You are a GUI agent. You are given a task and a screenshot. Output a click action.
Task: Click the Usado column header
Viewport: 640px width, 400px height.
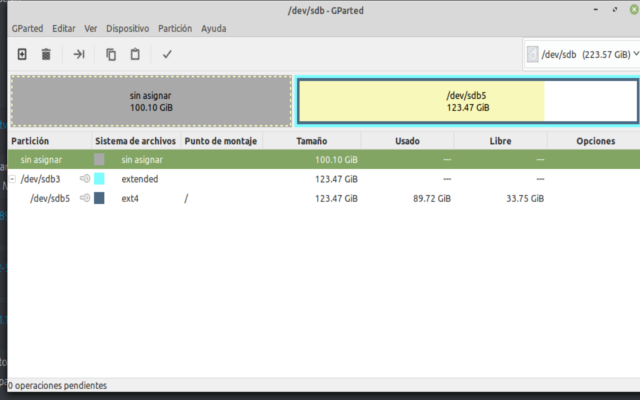point(407,141)
